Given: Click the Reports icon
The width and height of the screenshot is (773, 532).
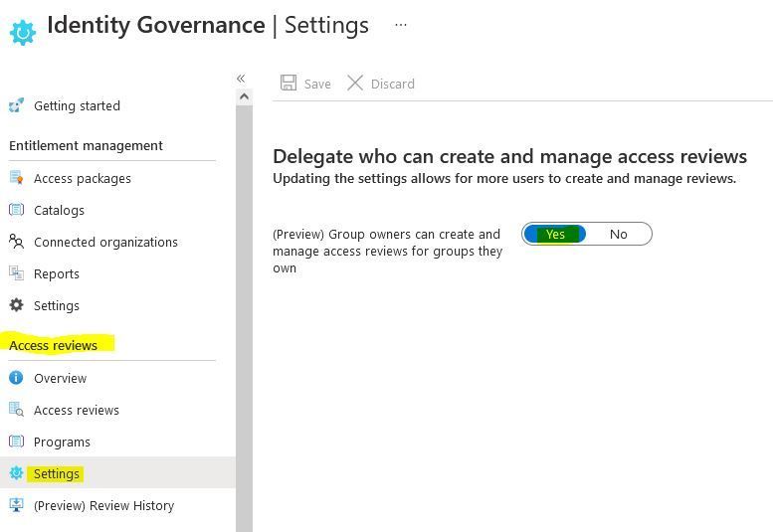Looking at the screenshot, I should tap(16, 272).
